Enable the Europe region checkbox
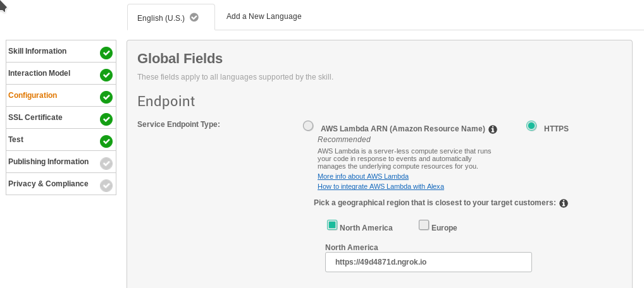This screenshot has height=288, width=644. [x=424, y=225]
